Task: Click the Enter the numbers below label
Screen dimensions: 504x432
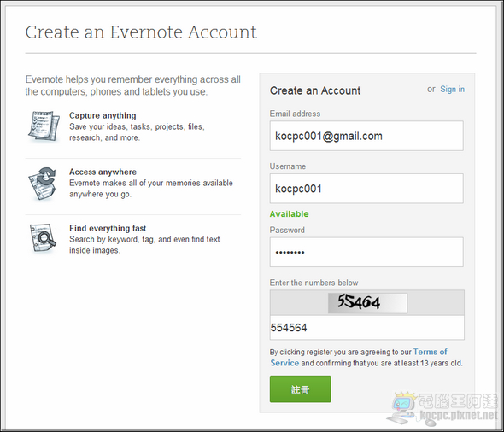Action: (x=314, y=283)
